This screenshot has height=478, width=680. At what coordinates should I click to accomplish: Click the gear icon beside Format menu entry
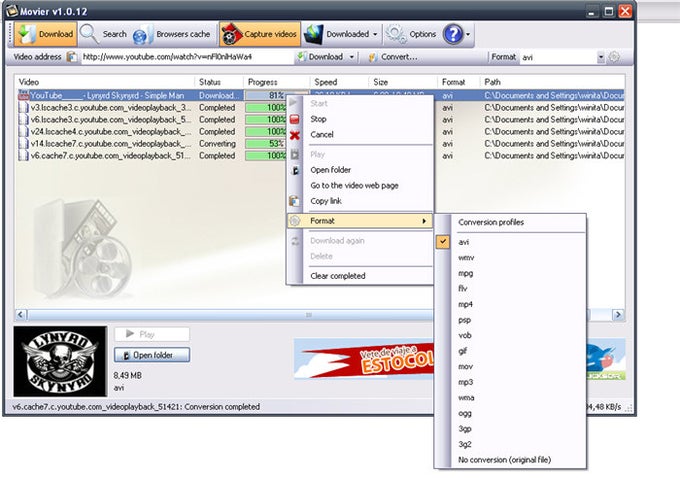(294, 221)
